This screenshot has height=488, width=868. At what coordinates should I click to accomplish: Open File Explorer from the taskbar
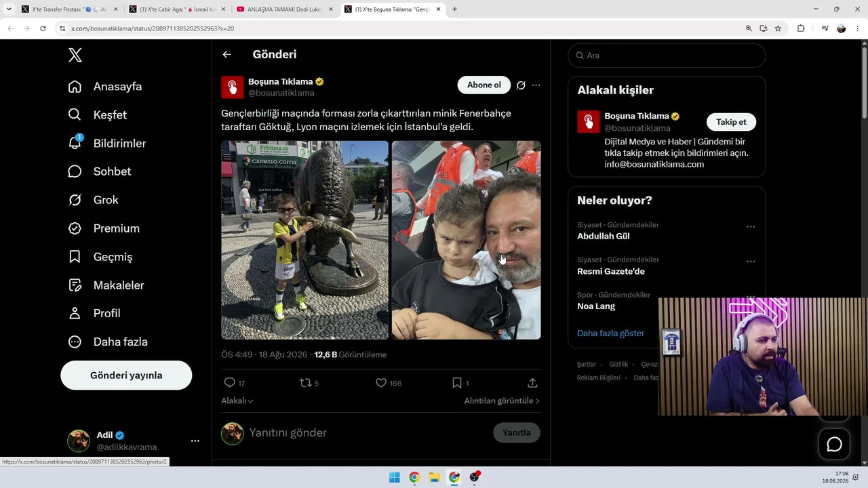click(434, 477)
